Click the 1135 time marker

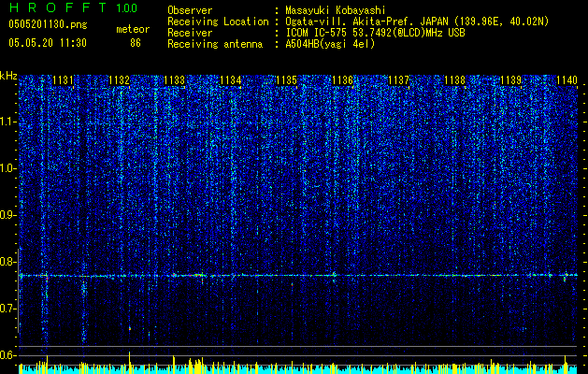pyautogui.click(x=286, y=79)
